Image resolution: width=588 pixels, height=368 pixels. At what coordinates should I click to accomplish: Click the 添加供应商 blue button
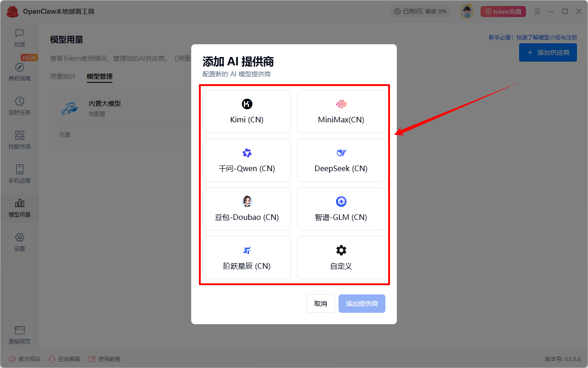[x=548, y=52]
